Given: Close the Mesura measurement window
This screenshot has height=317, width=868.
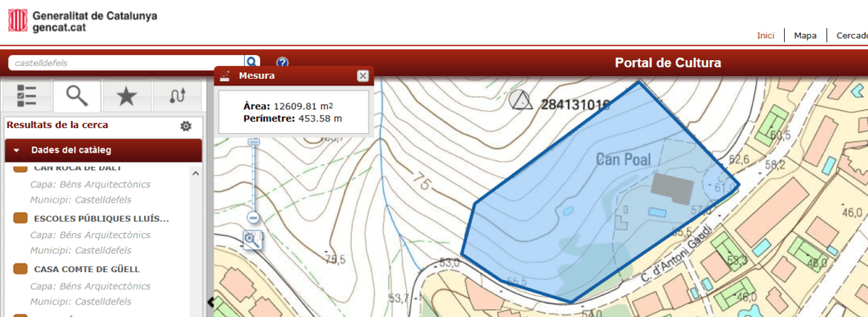Looking at the screenshot, I should click(363, 76).
